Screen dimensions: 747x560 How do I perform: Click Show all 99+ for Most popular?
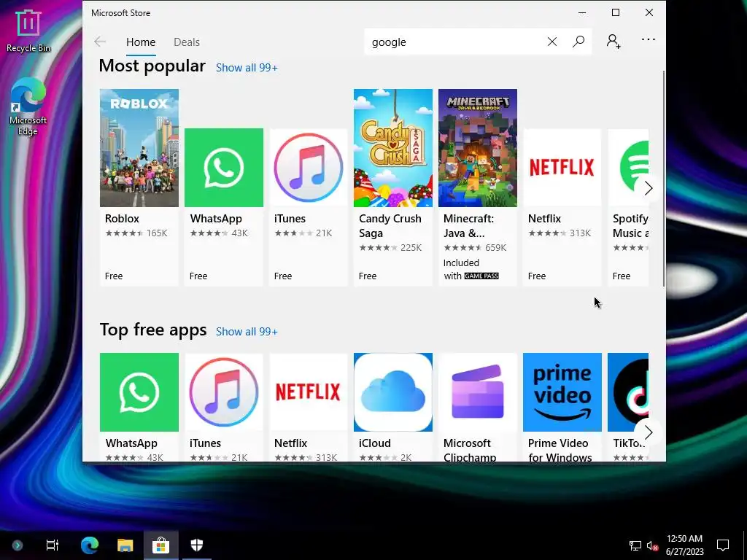[x=247, y=68]
